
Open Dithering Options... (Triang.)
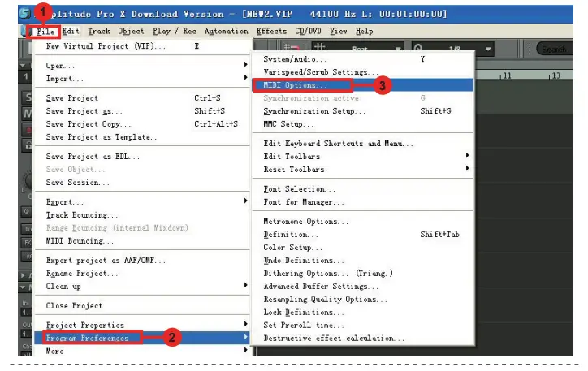coord(363,274)
